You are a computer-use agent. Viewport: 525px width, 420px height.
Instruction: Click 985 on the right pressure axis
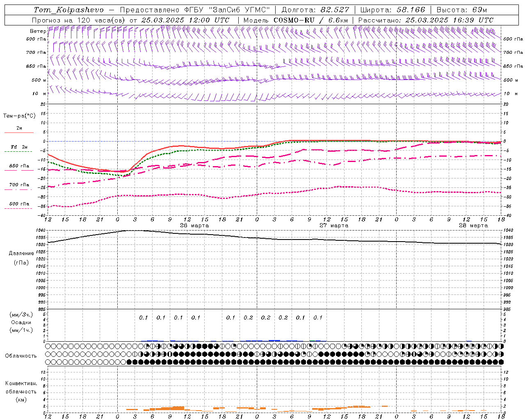(x=508, y=309)
